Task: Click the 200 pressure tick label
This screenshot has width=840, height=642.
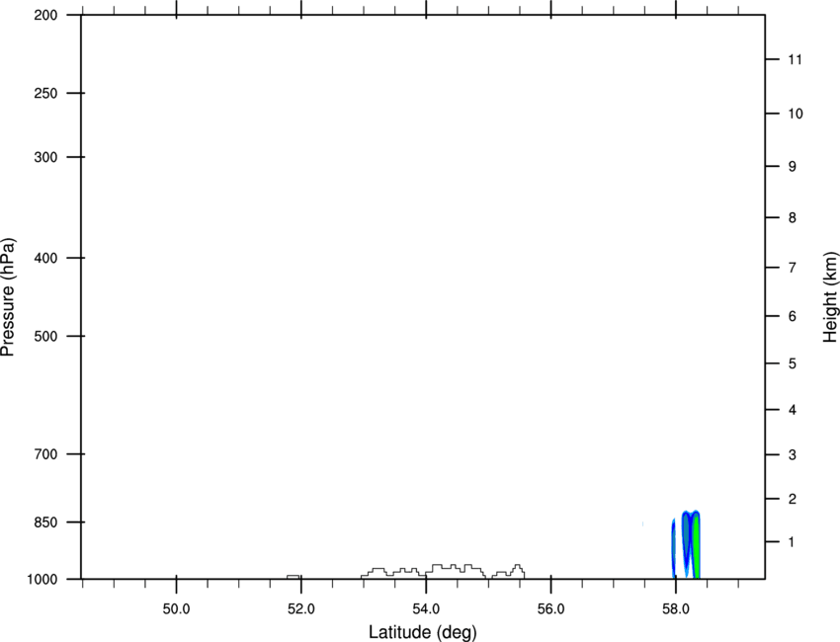Action: [x=45, y=15]
